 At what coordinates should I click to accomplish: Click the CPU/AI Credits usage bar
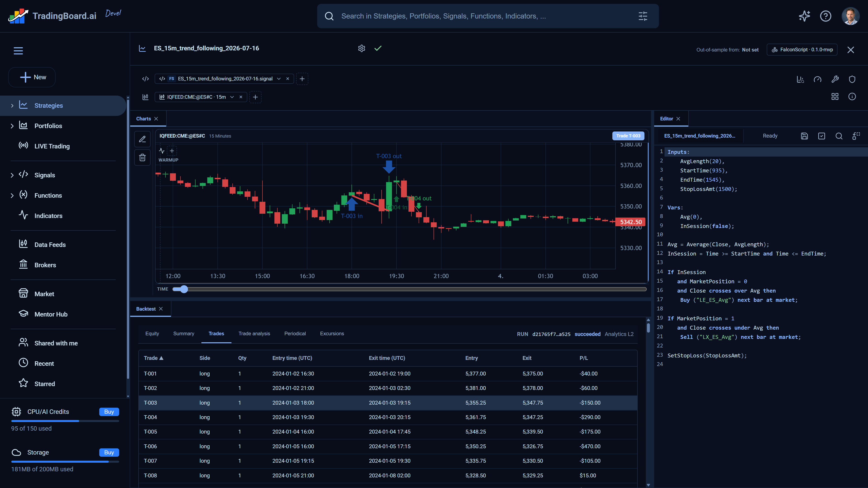[65, 421]
